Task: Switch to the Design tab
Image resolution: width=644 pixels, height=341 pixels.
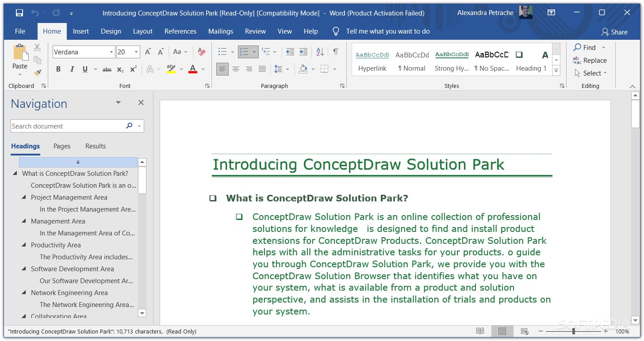Action: coord(111,31)
